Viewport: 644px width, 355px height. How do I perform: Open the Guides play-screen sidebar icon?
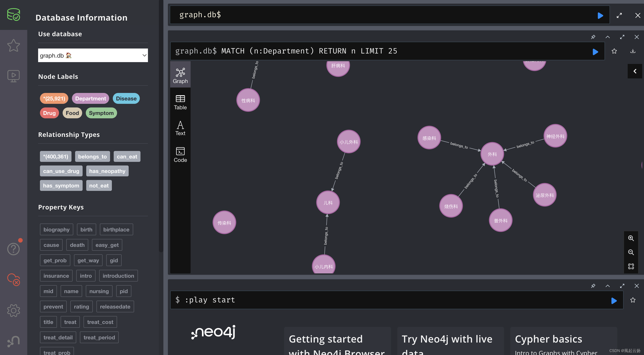pos(13,76)
